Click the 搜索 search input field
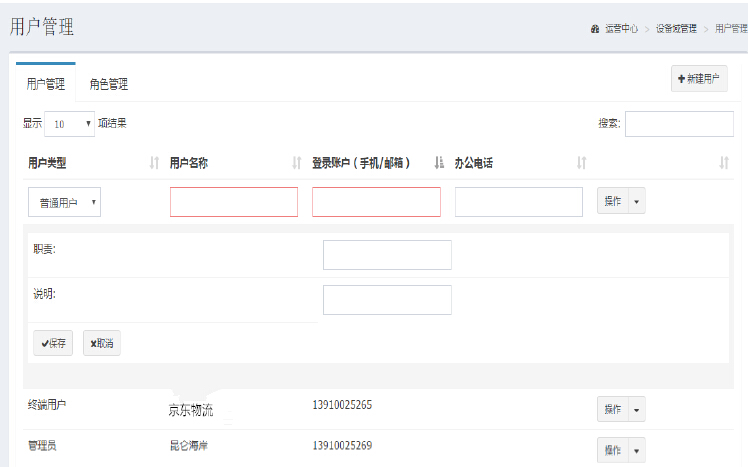Viewport: 748px width, 467px height. tap(679, 124)
